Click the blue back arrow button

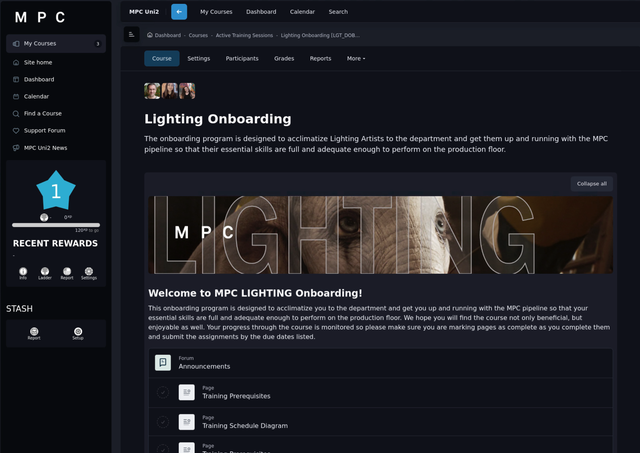[x=179, y=12]
